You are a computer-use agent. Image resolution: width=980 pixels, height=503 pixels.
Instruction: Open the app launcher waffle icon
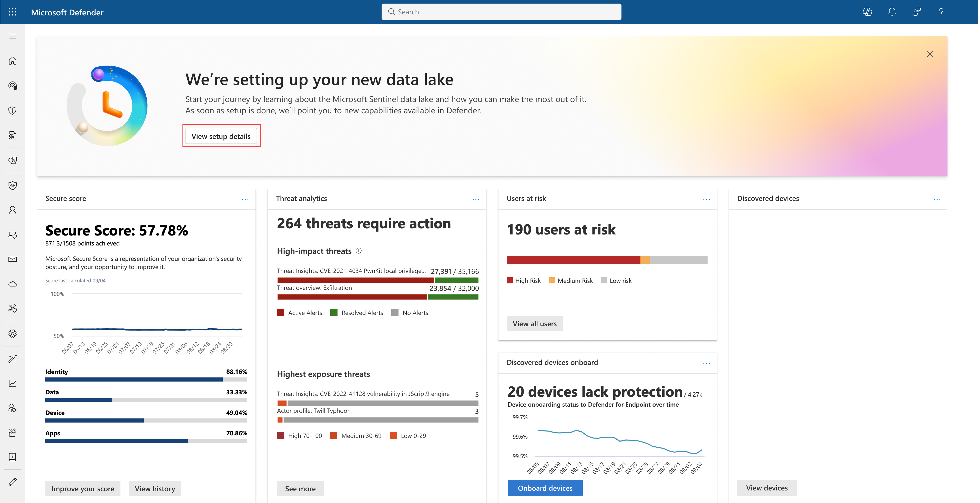click(13, 12)
